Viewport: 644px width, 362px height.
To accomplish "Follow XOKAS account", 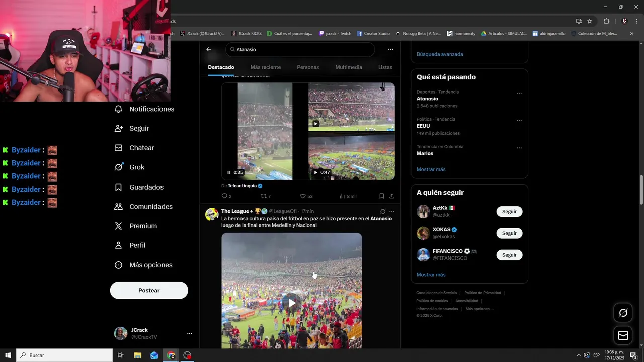I will (509, 233).
